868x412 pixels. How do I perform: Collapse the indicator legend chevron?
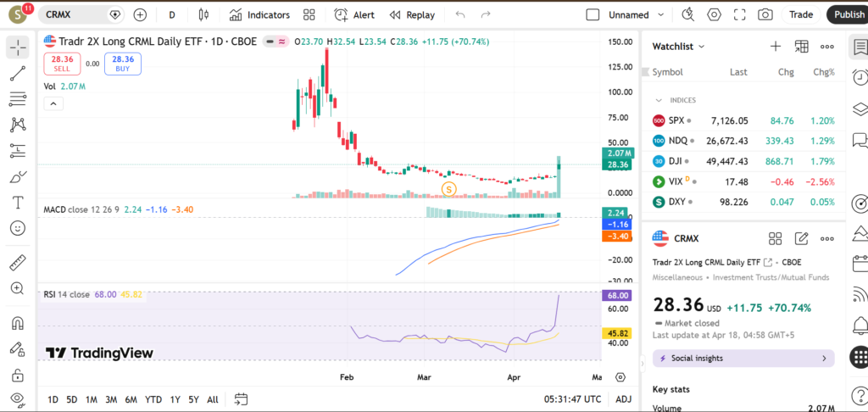(53, 103)
